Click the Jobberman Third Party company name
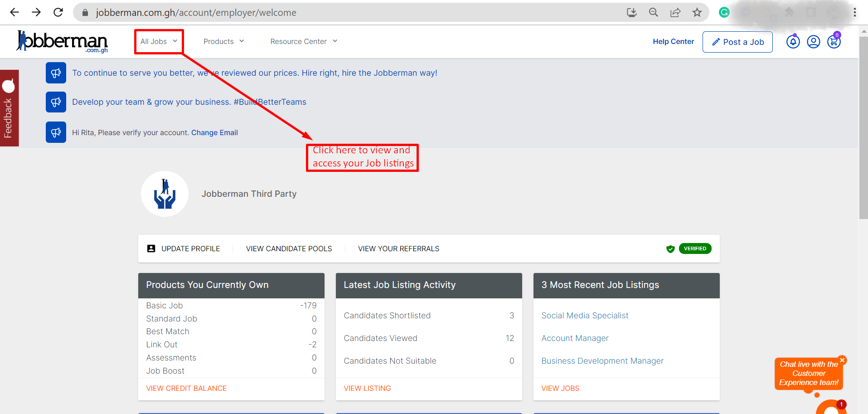This screenshot has height=414, width=868. (x=249, y=194)
